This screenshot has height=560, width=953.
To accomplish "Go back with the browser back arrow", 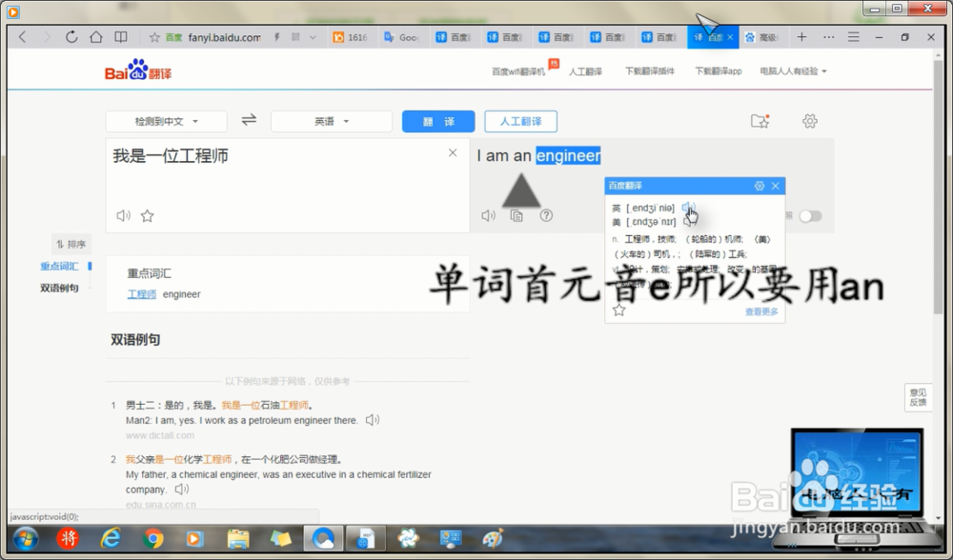I will [x=23, y=37].
